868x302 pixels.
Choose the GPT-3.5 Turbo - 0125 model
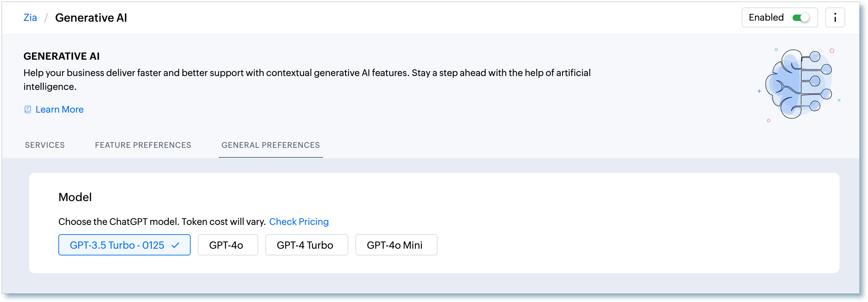[x=124, y=245]
